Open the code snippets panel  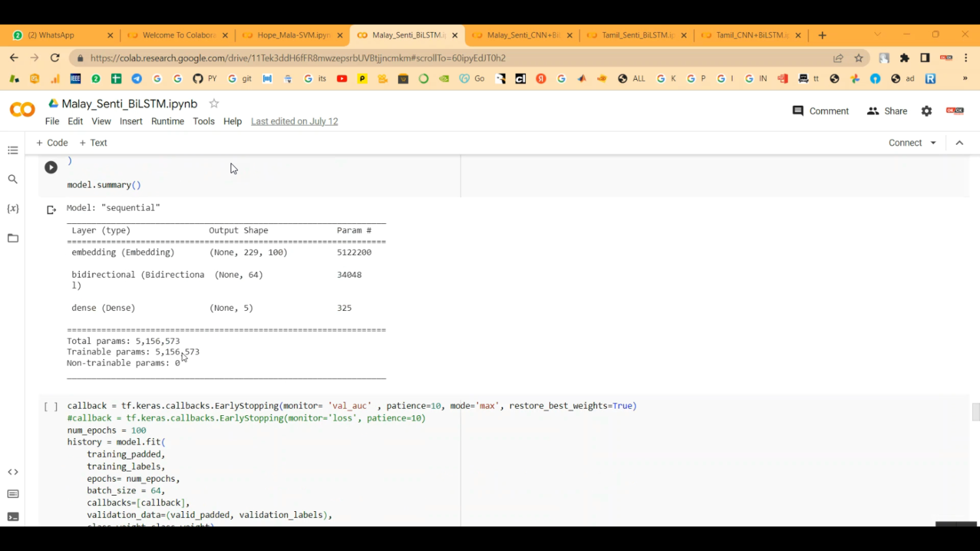coord(12,472)
